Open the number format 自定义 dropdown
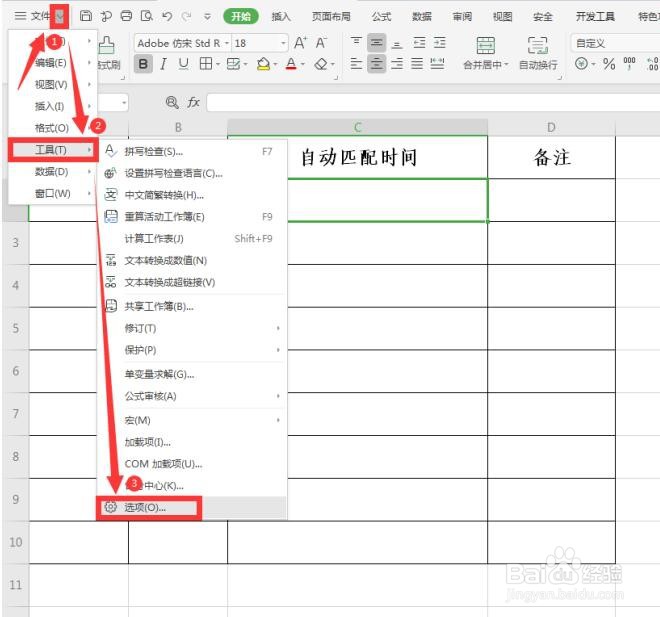The width and height of the screenshot is (660, 617). [x=615, y=43]
